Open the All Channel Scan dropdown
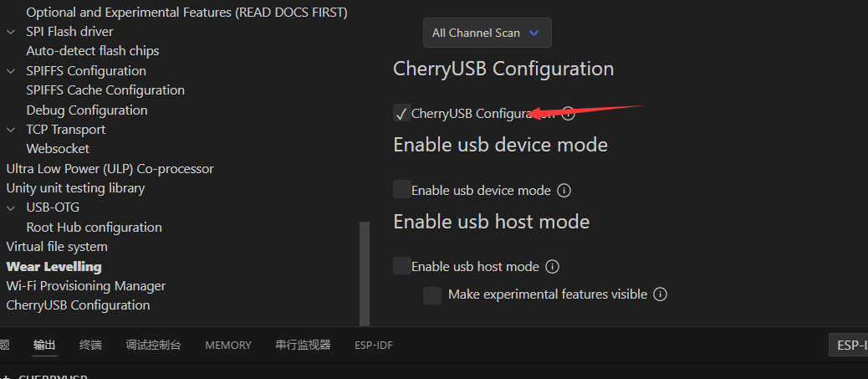The width and height of the screenshot is (868, 379). click(487, 33)
